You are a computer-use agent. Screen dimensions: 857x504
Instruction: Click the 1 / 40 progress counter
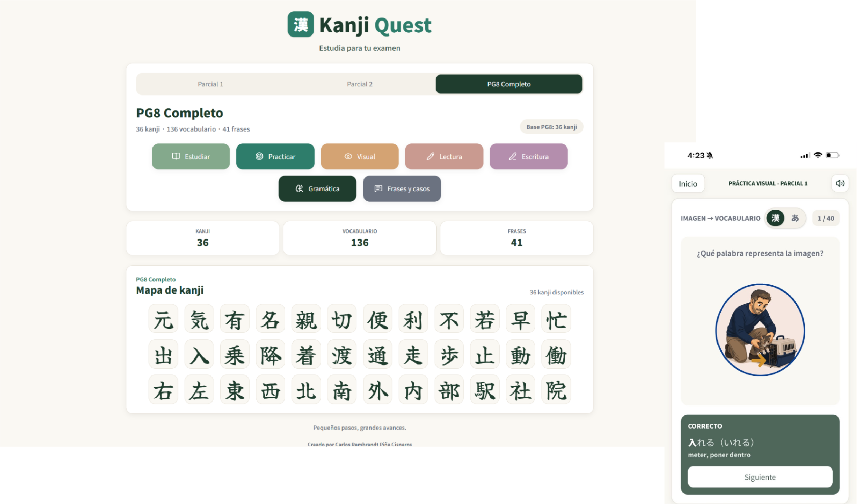tap(826, 218)
